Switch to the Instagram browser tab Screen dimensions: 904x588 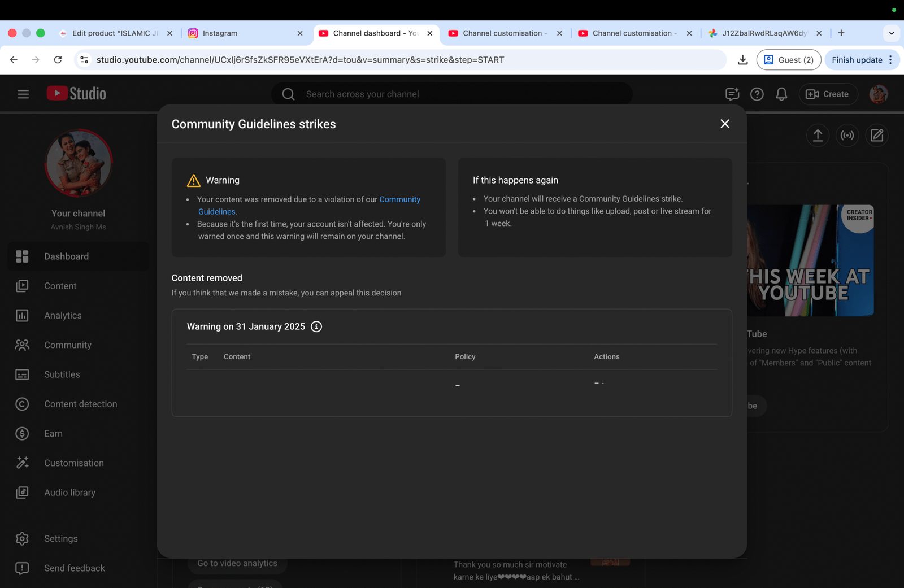(243, 33)
